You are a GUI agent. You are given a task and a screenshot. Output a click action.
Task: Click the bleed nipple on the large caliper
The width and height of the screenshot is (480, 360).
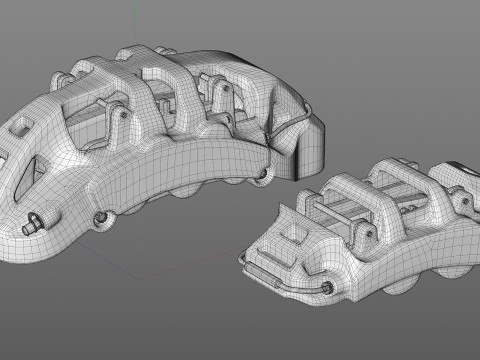coord(33,224)
